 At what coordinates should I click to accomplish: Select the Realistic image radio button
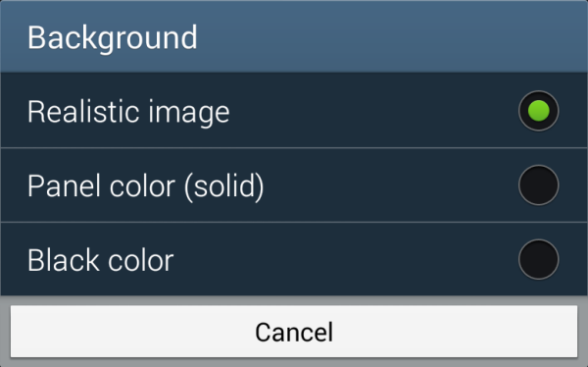pyautogui.click(x=538, y=111)
